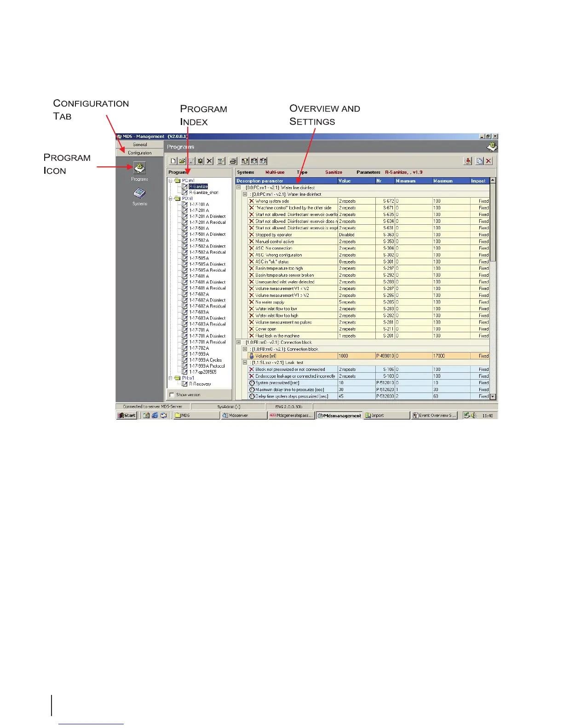The image size is (563, 728).
Task: Delete the program with the X toolbar icon
Action: click(x=210, y=161)
